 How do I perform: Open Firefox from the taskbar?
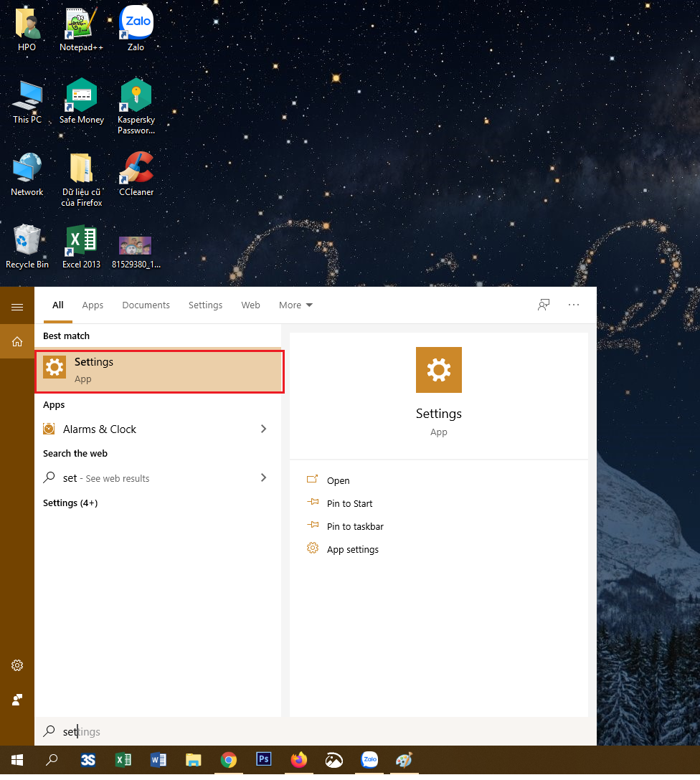298,760
